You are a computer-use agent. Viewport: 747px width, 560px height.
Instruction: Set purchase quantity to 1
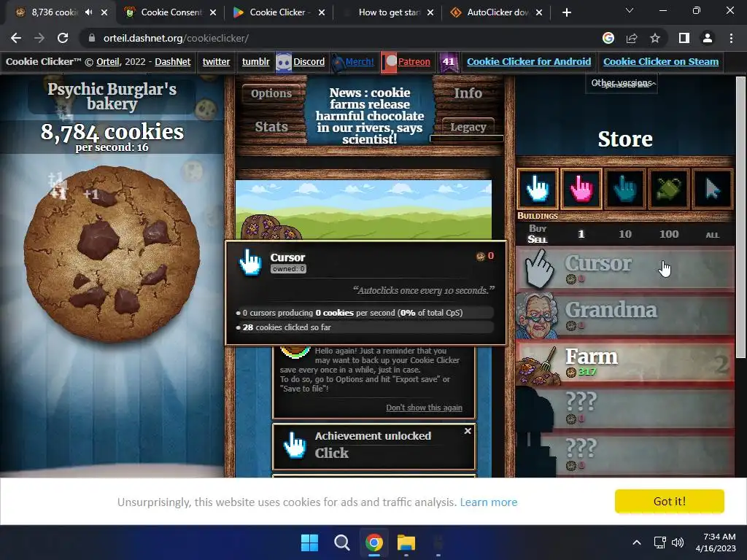click(581, 234)
